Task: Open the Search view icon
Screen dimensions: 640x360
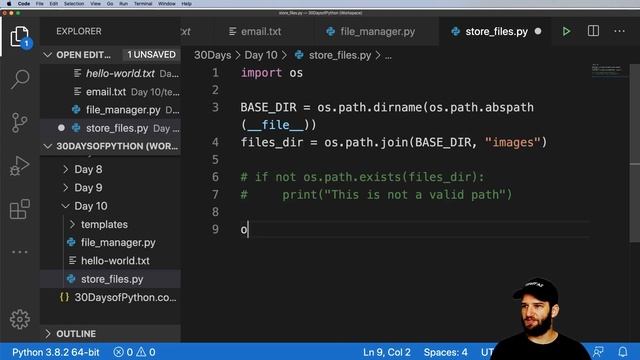Action: (x=20, y=79)
